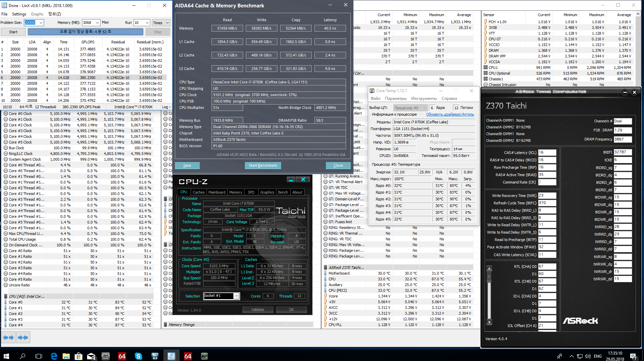Image resolution: width=644 pixels, height=361 pixels.
Task: Click the Uncore Ratio sensor icon
Action: pos(6,285)
